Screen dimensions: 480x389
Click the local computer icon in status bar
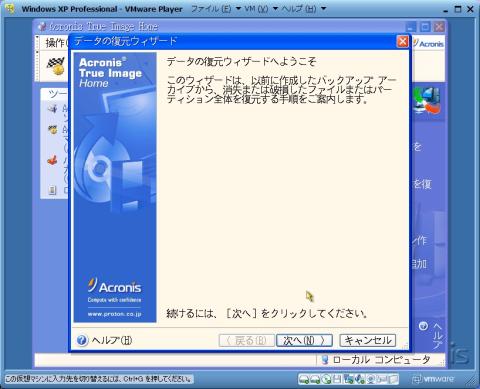click(325, 360)
